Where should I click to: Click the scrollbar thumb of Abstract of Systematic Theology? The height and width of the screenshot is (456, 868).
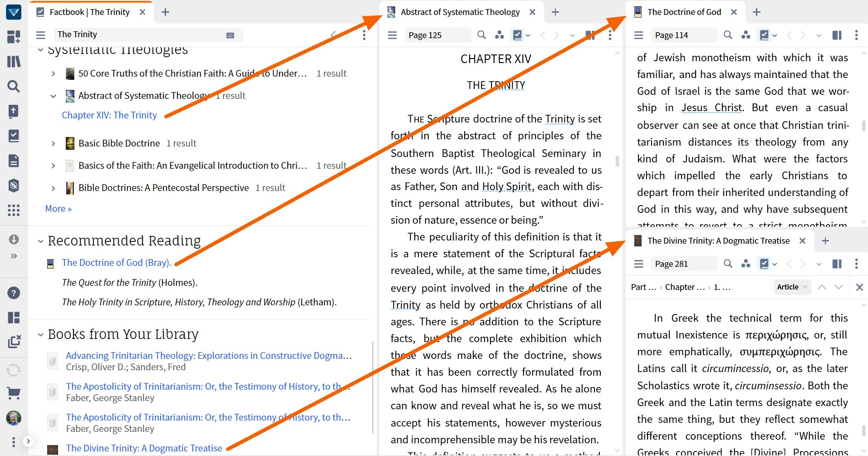(x=617, y=161)
